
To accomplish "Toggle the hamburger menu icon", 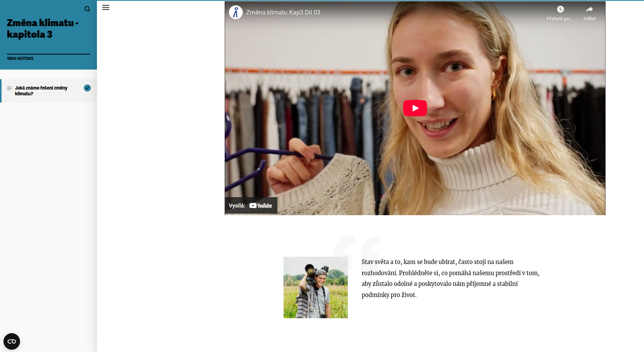I will 106,8.
